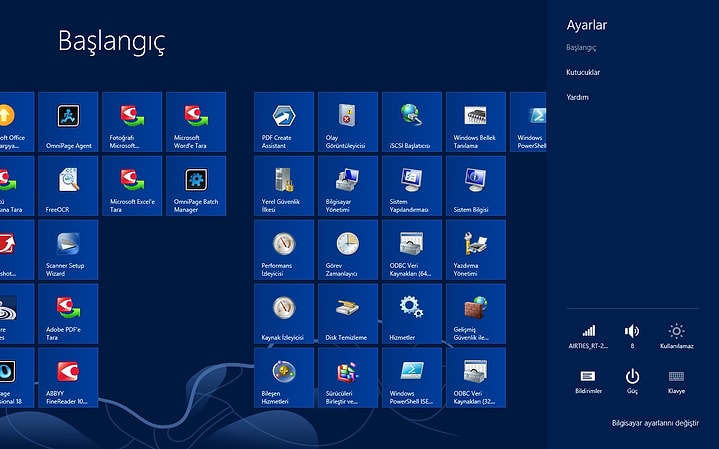
Task: Launch the iSCSI Başlatıcısı tile
Action: pyautogui.click(x=412, y=122)
